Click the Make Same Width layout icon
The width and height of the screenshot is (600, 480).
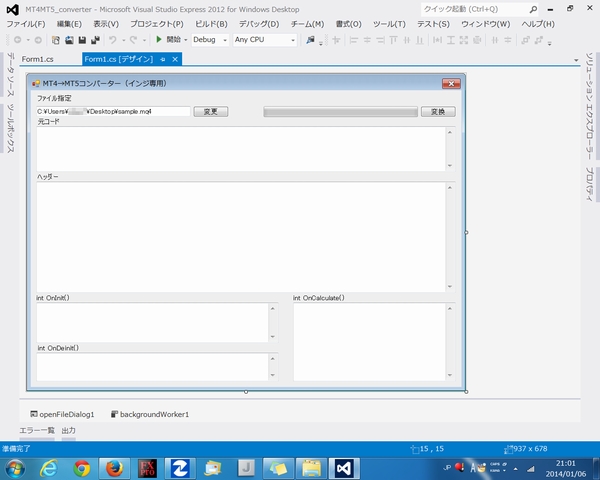coord(437,40)
